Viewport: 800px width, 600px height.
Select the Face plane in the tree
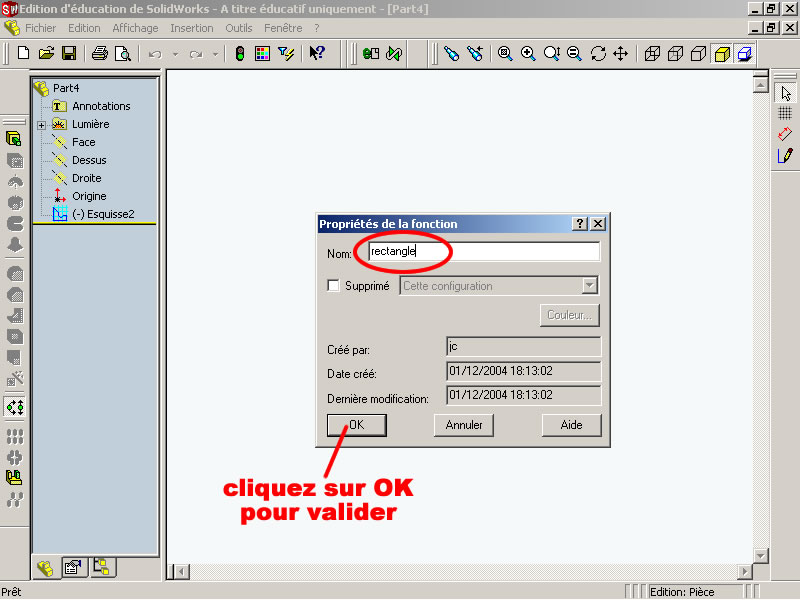click(84, 142)
